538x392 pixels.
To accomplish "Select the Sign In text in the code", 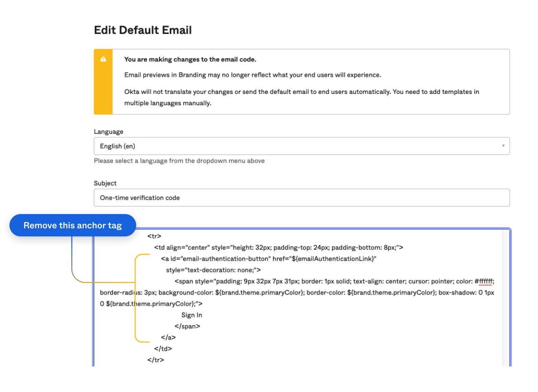I will pos(192,315).
